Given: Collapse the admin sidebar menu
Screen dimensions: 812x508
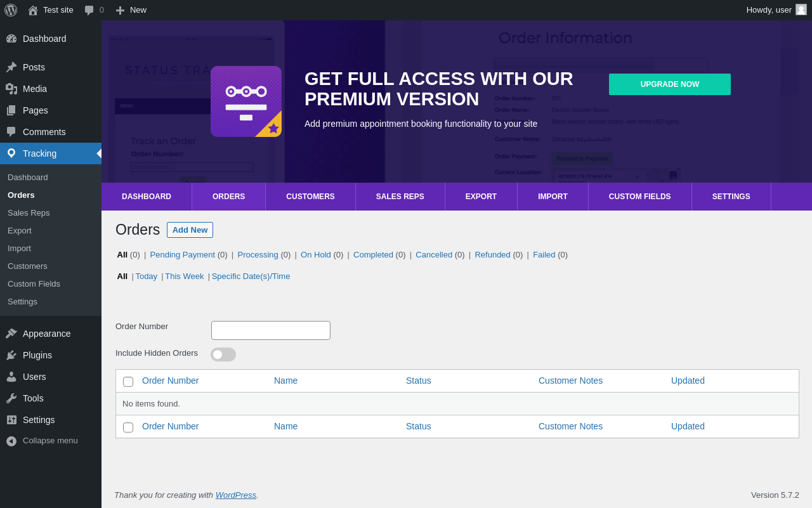Looking at the screenshot, I should (42, 441).
